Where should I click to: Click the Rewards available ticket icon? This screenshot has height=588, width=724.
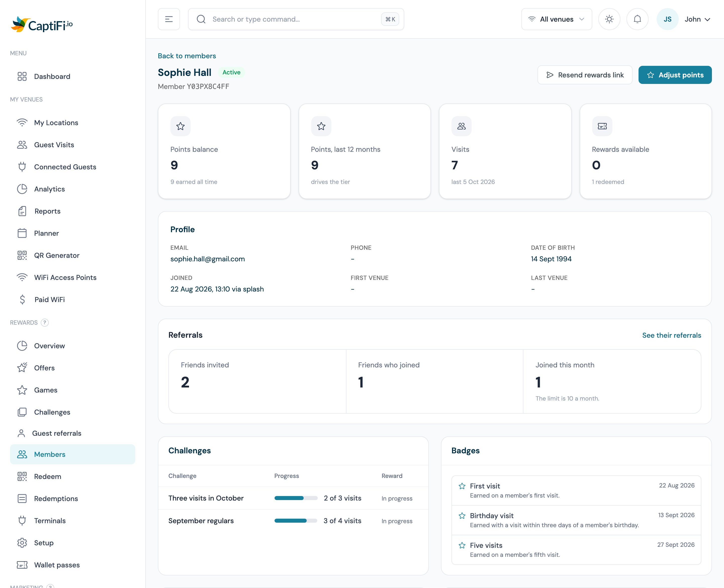602,126
